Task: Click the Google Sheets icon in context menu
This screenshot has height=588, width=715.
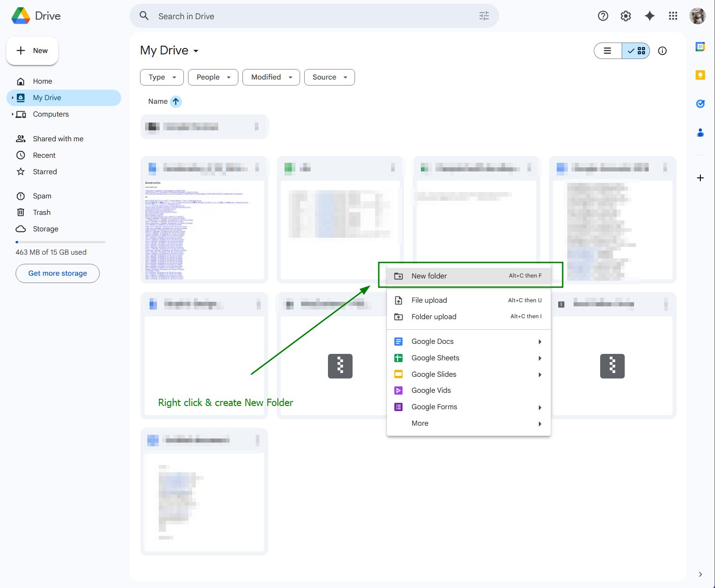Action: coord(398,358)
